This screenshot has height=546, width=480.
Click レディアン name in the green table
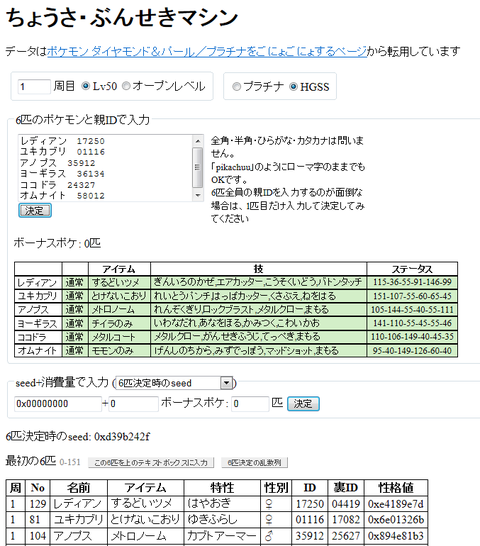[38, 282]
